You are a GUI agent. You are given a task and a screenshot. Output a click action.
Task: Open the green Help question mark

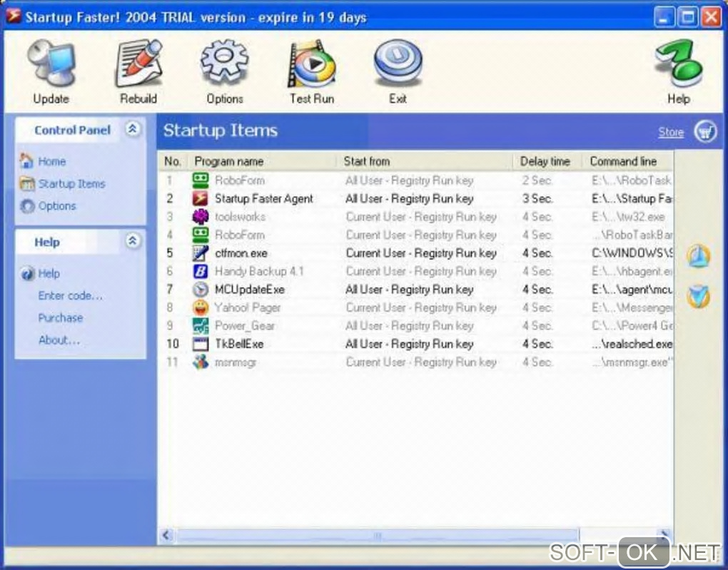678,63
